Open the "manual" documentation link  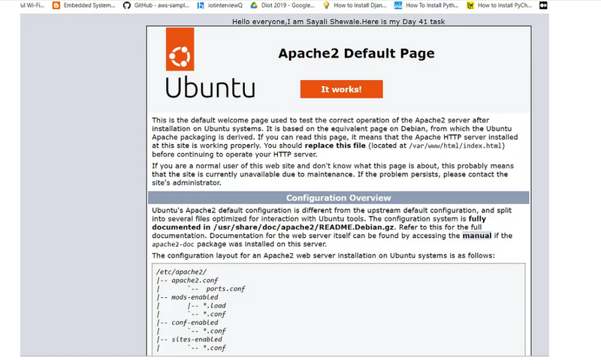click(476, 236)
